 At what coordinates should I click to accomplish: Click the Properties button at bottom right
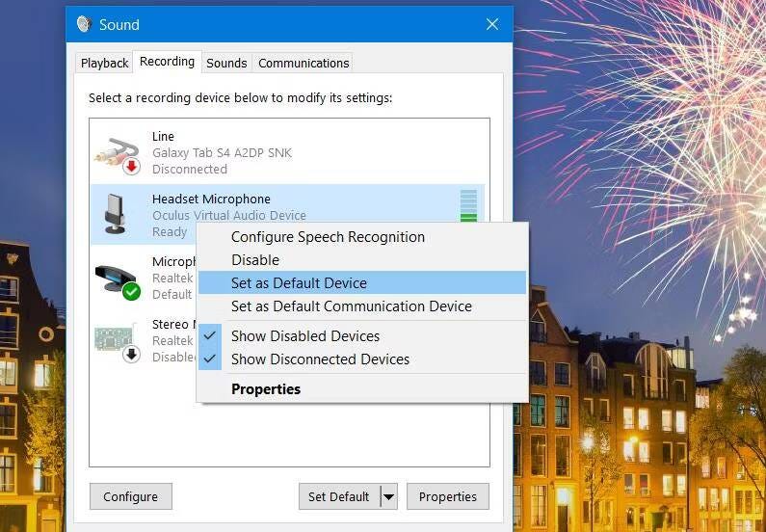447,496
